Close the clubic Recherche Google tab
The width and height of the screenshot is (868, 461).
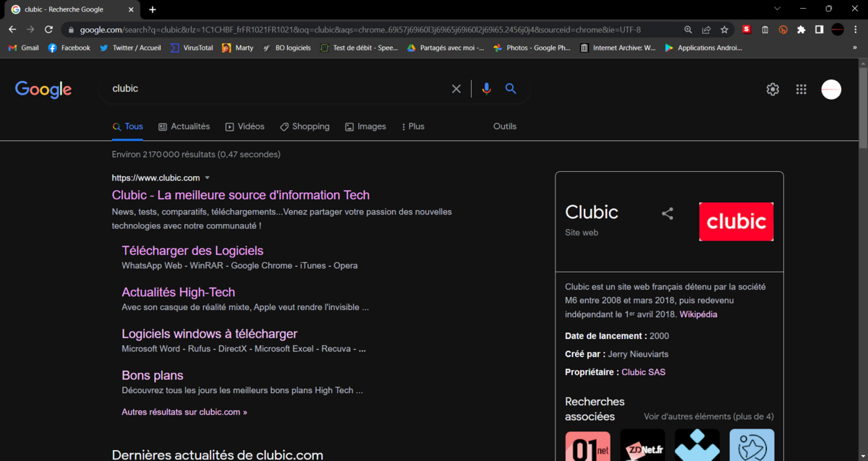pyautogui.click(x=132, y=9)
